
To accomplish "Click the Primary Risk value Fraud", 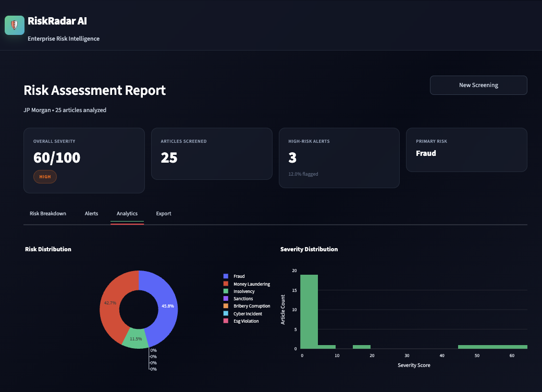I will [426, 153].
